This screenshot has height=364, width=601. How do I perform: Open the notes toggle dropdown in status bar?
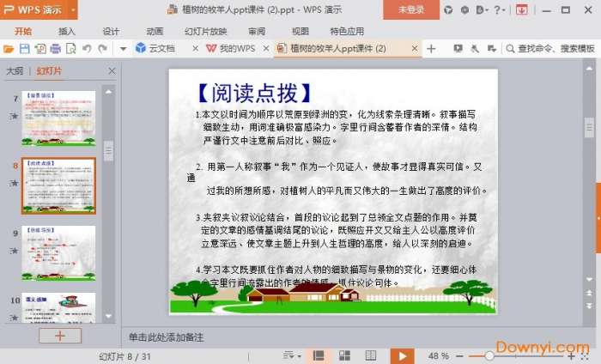tap(292, 356)
